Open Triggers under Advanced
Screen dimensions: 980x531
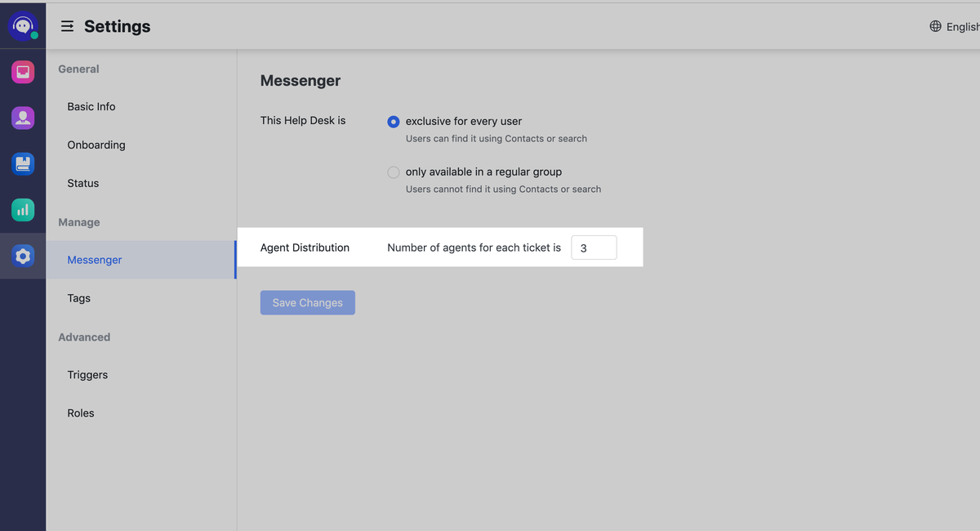click(x=87, y=375)
